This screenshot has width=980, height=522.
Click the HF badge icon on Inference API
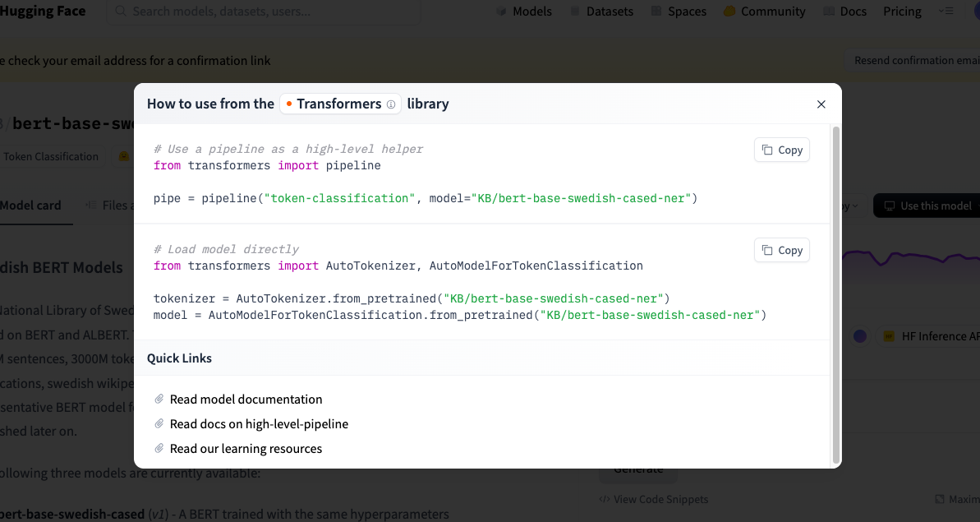tap(889, 336)
